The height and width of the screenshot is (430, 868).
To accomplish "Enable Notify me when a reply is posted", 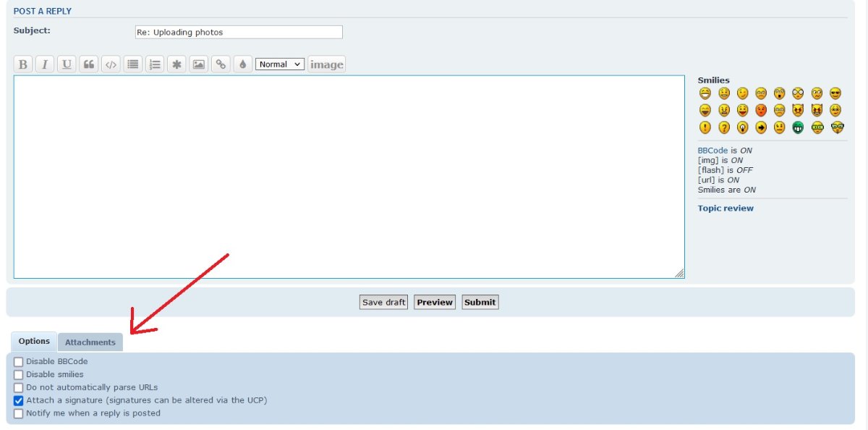I will click(19, 413).
